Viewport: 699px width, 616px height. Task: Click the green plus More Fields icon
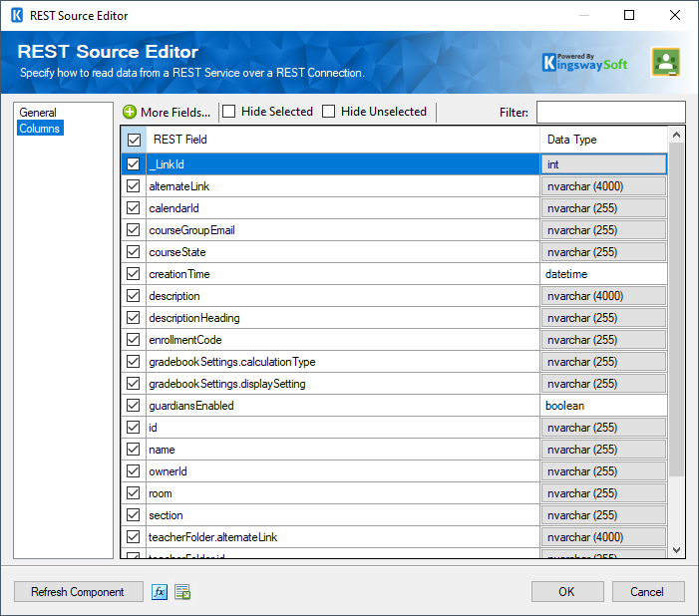(130, 112)
